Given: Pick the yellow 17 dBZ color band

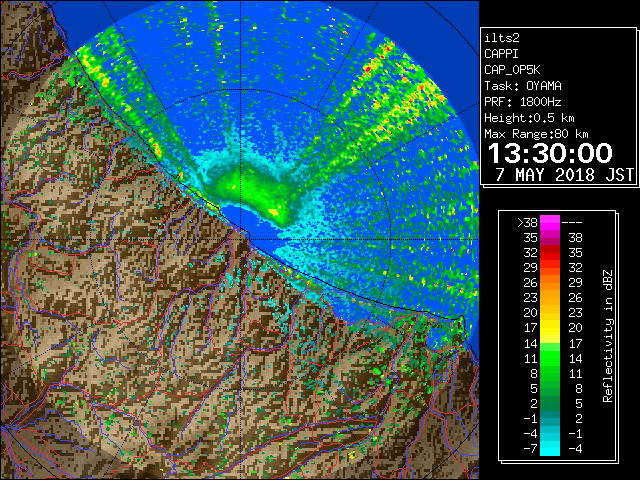Looking at the screenshot, I should pyautogui.click(x=550, y=328).
